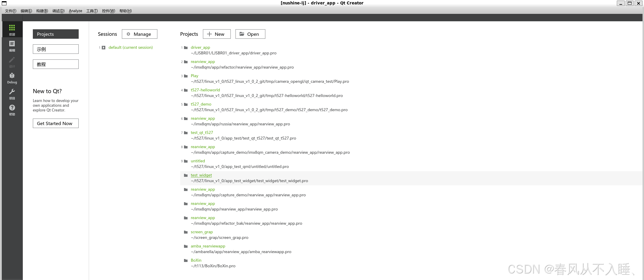The image size is (644, 280).
Task: Click the Open project button
Action: click(x=250, y=34)
